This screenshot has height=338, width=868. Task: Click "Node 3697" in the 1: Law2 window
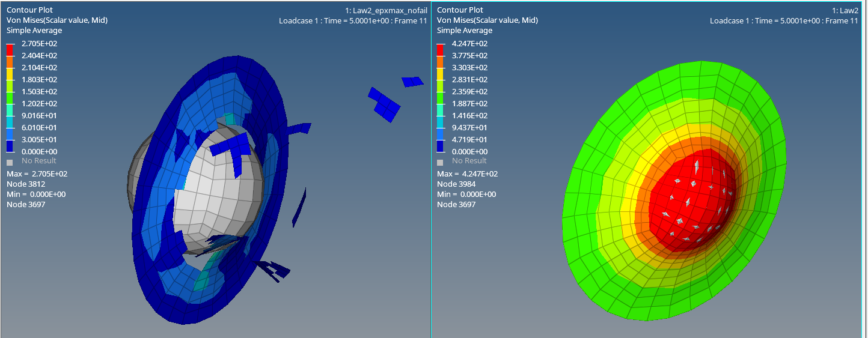pyautogui.click(x=456, y=204)
